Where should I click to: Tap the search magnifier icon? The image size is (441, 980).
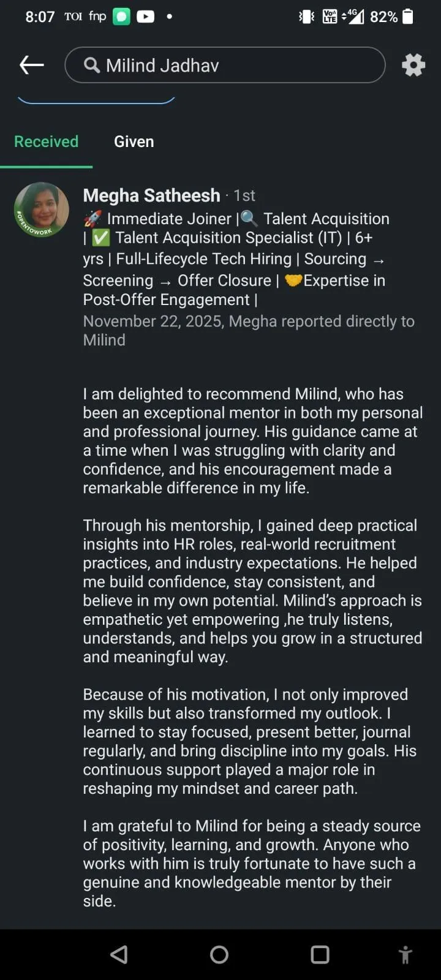coord(92,65)
